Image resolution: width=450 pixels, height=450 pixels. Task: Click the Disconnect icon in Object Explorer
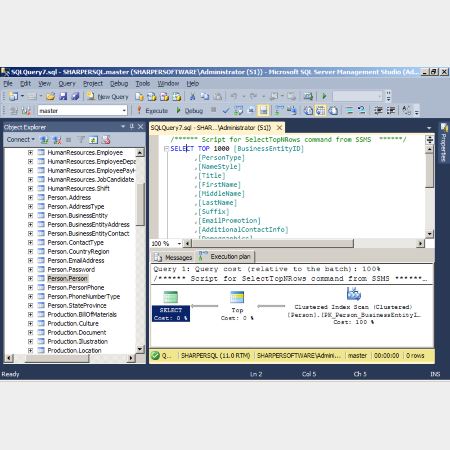[x=57, y=140]
